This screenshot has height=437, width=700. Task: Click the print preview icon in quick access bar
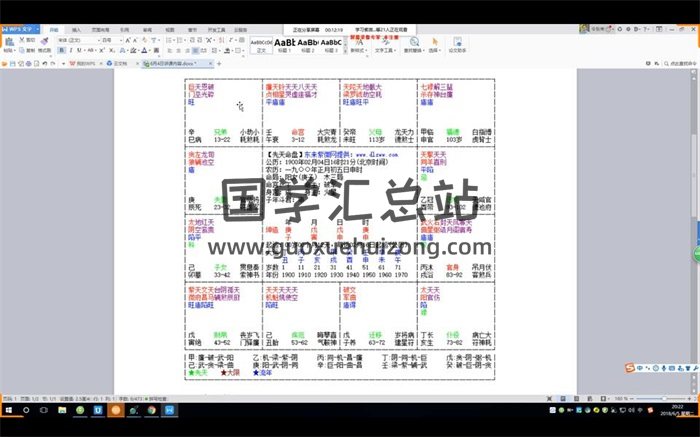click(x=37, y=64)
